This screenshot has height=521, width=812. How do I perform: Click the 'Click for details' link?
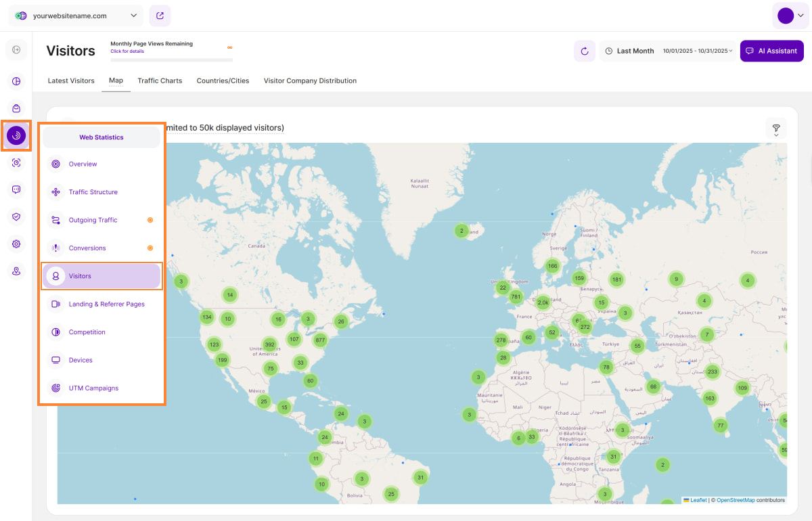pos(127,51)
